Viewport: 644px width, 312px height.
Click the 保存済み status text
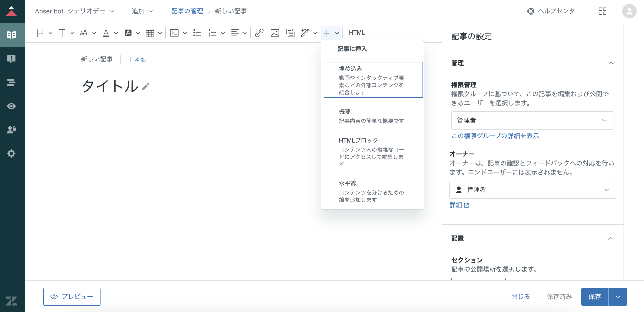coord(559,297)
